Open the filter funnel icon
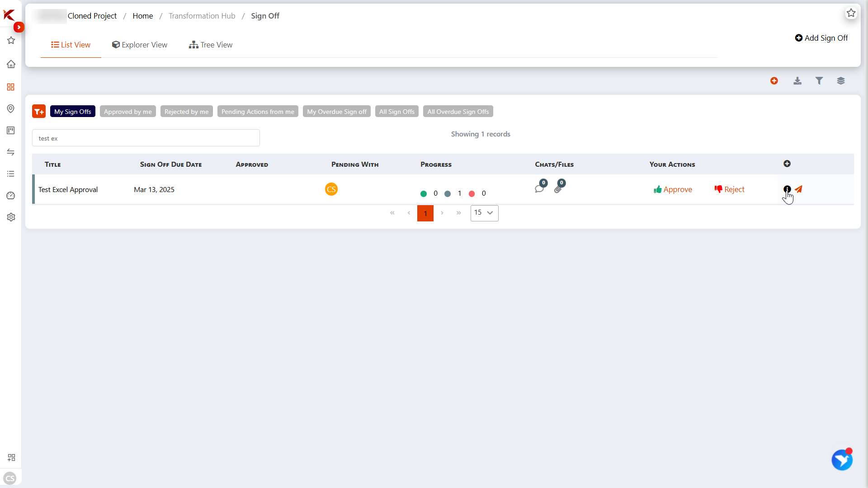The image size is (868, 488). coord(819,81)
